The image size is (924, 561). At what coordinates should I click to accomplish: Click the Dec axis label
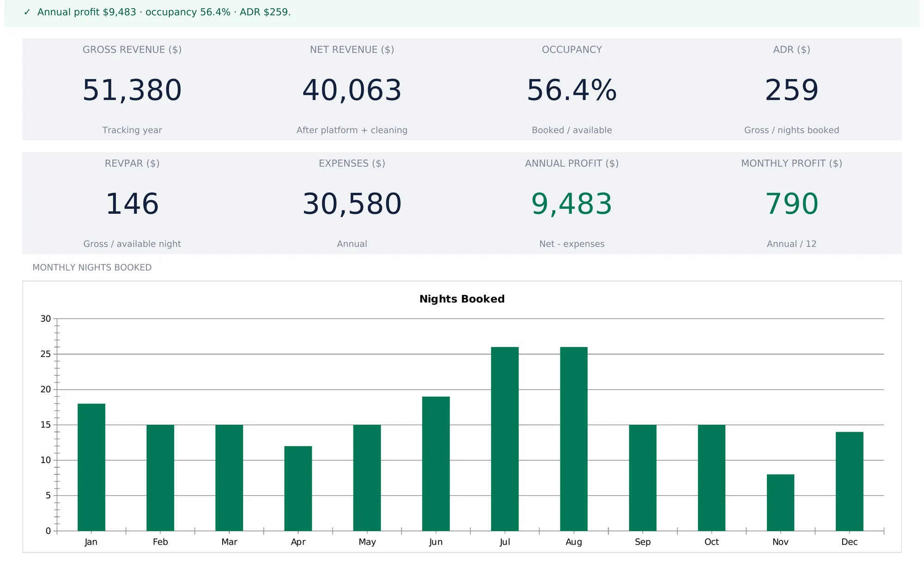coord(850,542)
